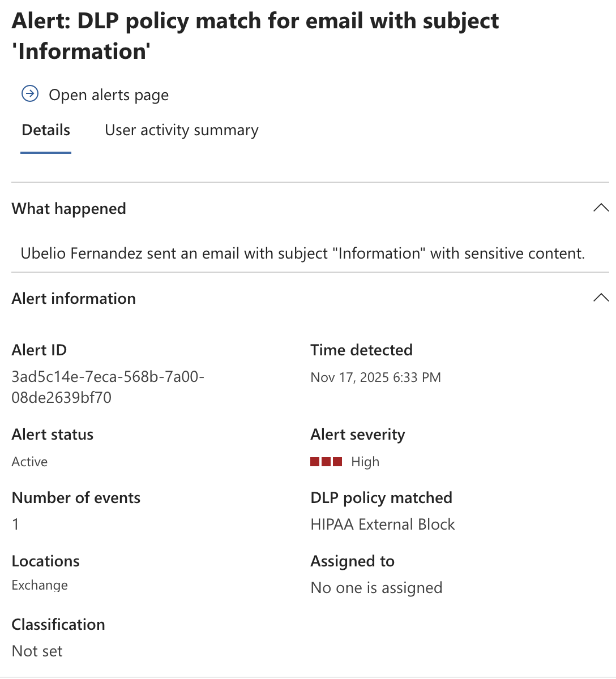The width and height of the screenshot is (616, 679).
Task: Switch to the Details tab
Action: [x=46, y=130]
